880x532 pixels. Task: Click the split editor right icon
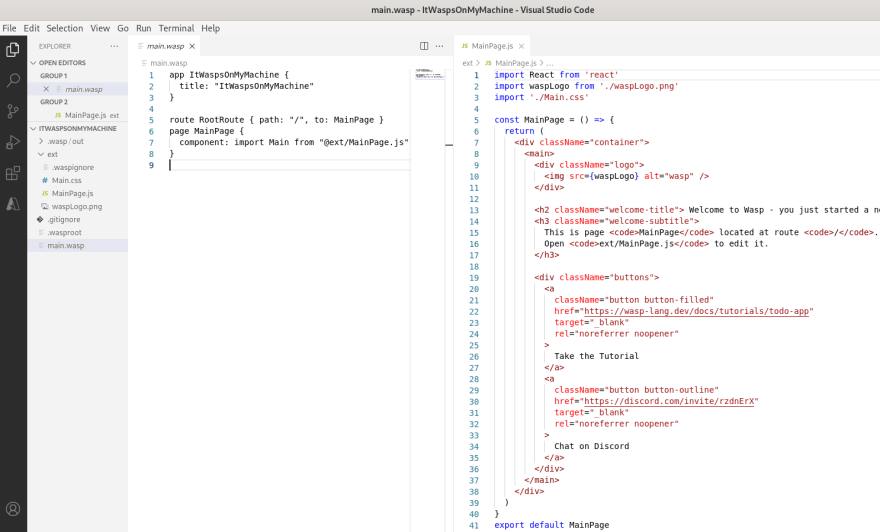424,46
